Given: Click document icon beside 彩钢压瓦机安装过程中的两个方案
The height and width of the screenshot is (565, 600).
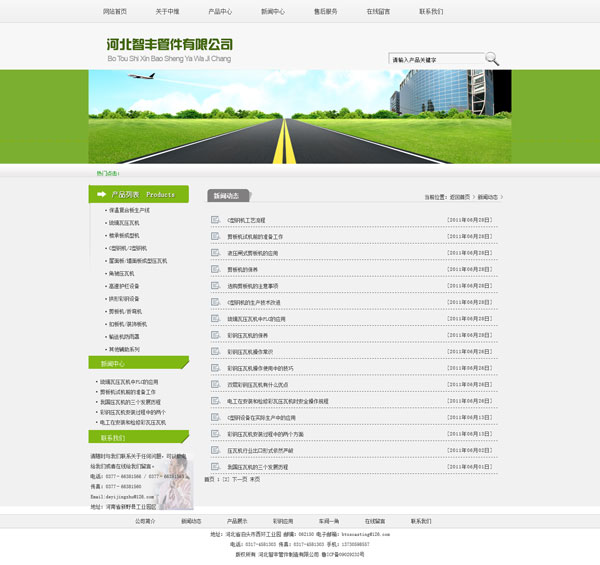Looking at the screenshot, I should point(215,433).
